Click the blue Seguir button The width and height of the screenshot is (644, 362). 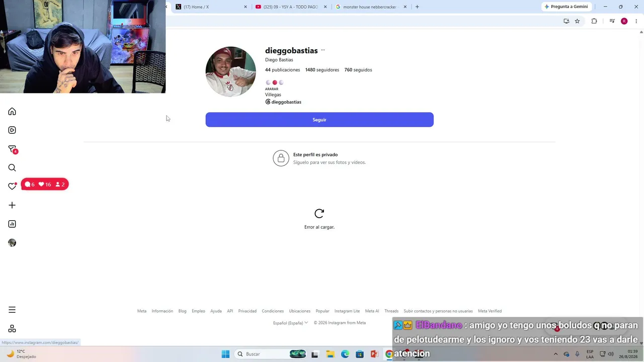coord(319,120)
